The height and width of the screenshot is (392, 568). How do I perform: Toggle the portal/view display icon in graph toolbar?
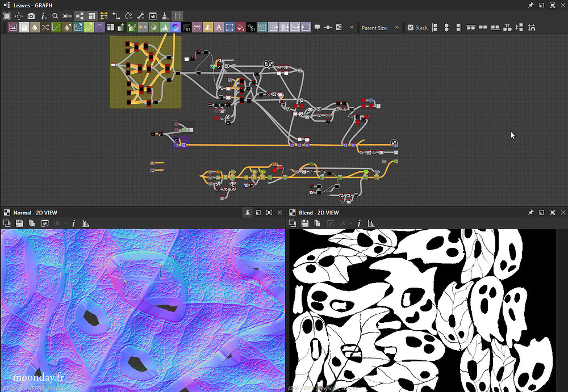tap(153, 16)
